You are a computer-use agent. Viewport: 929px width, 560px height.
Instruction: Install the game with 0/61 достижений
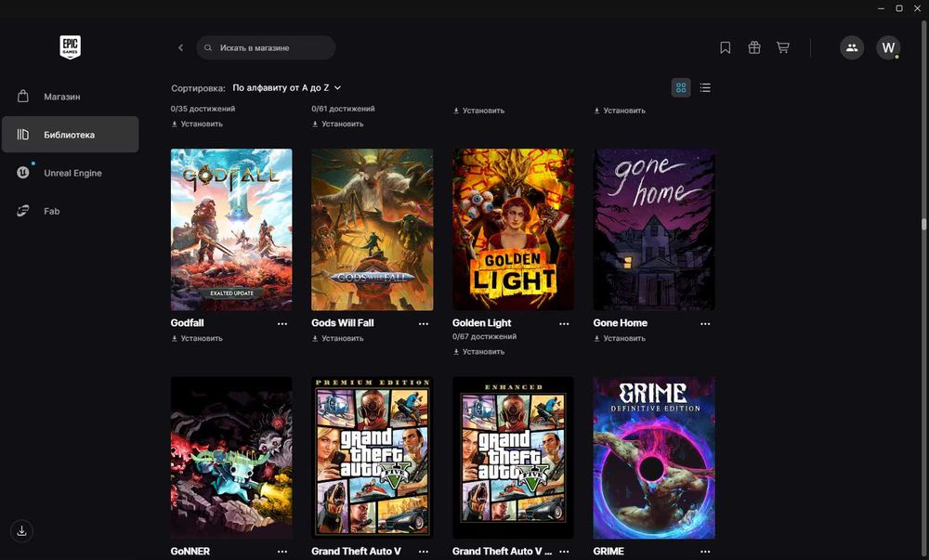coord(338,124)
